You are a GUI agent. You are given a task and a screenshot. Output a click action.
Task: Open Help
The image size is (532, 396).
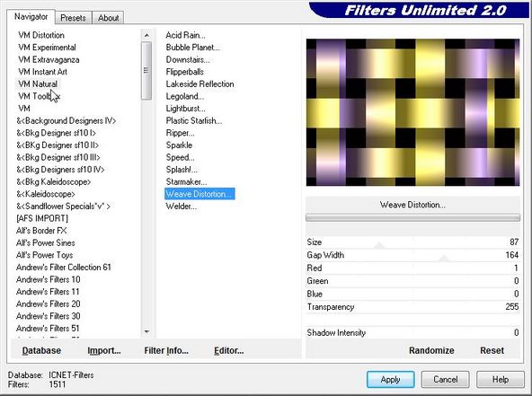click(501, 379)
